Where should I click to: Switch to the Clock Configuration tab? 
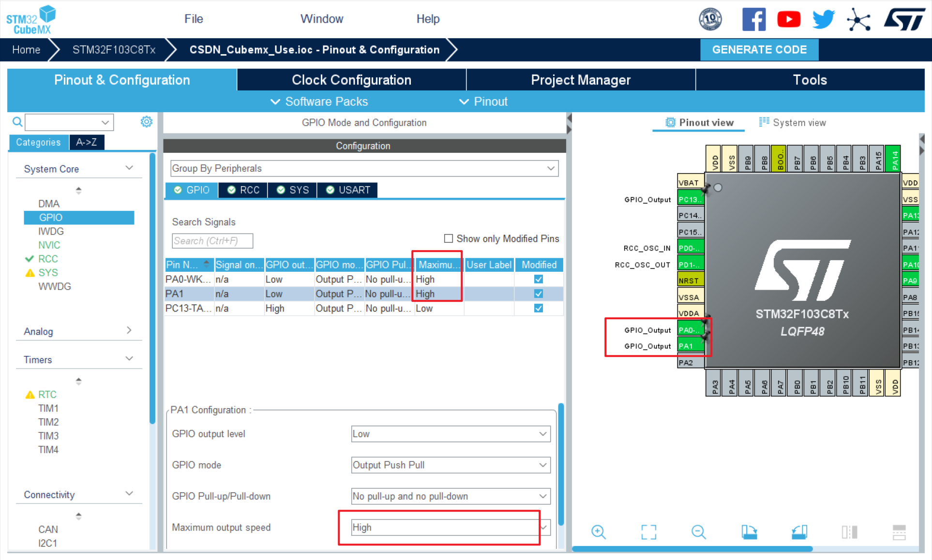click(x=351, y=80)
